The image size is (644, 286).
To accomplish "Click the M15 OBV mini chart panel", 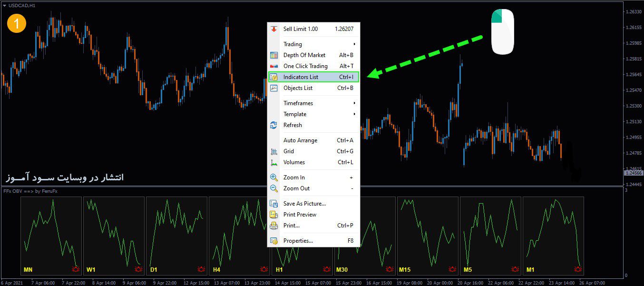I will (x=427, y=236).
